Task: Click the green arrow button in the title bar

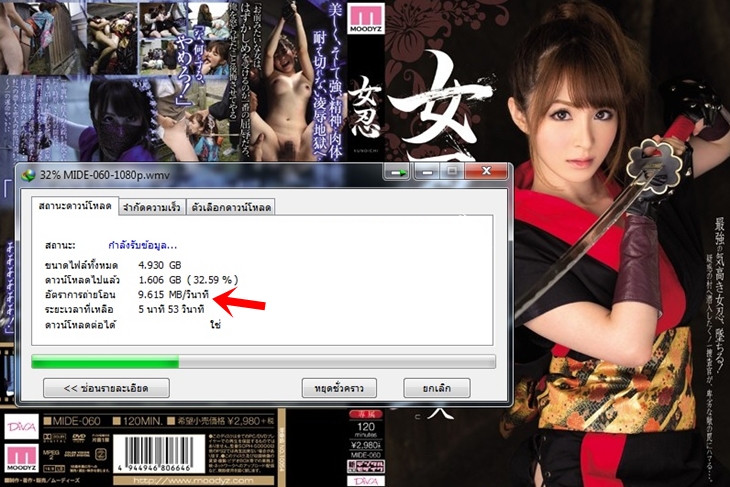Action: point(397,172)
